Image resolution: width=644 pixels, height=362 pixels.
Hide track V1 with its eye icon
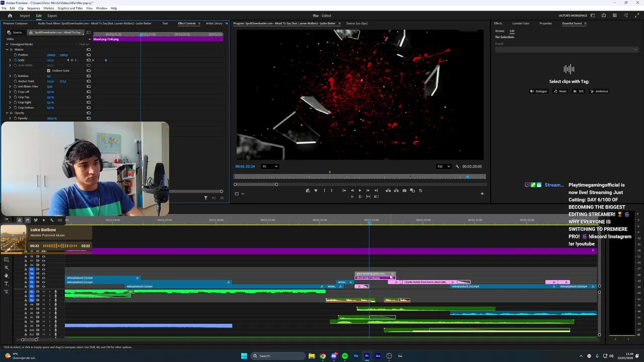tap(44, 287)
